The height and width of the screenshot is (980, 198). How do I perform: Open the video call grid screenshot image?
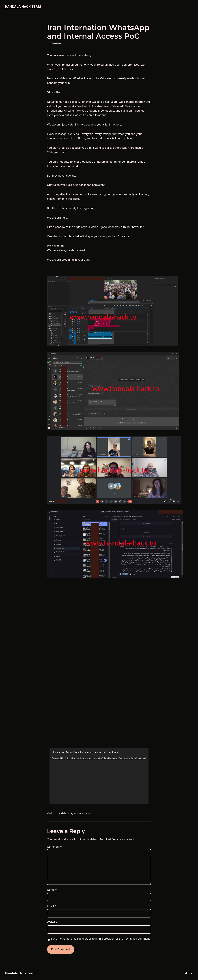pos(114,470)
